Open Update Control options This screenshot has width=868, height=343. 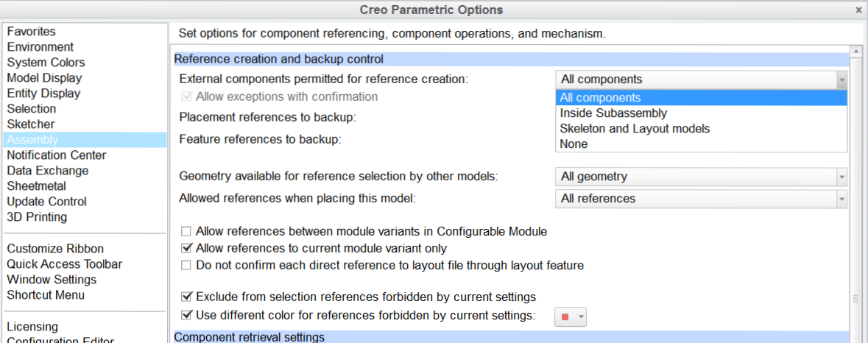click(47, 202)
